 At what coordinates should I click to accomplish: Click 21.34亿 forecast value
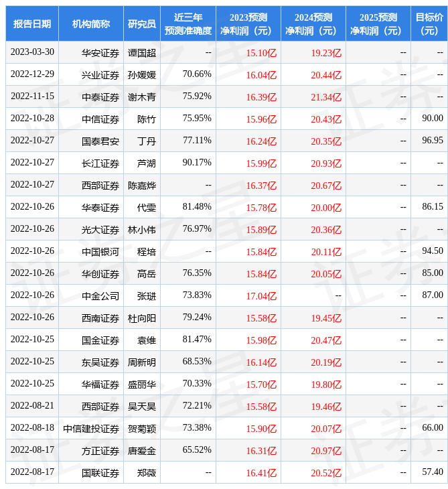pyautogui.click(x=326, y=97)
